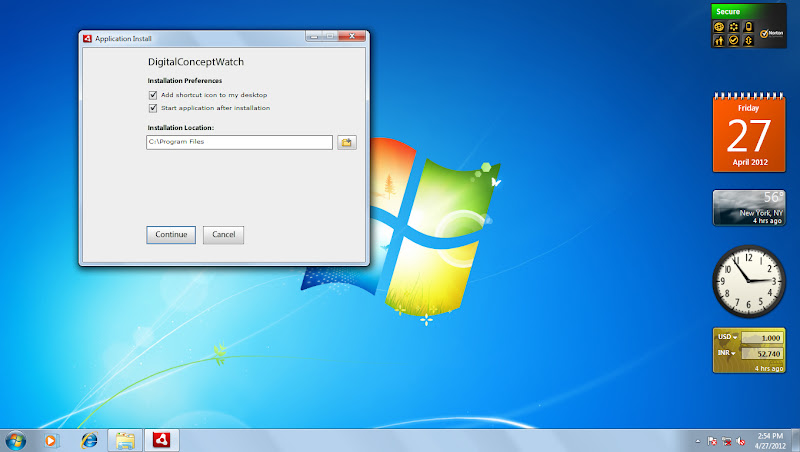Click the Show desktop strip at taskbar end
The image size is (800, 452).
(x=796, y=440)
